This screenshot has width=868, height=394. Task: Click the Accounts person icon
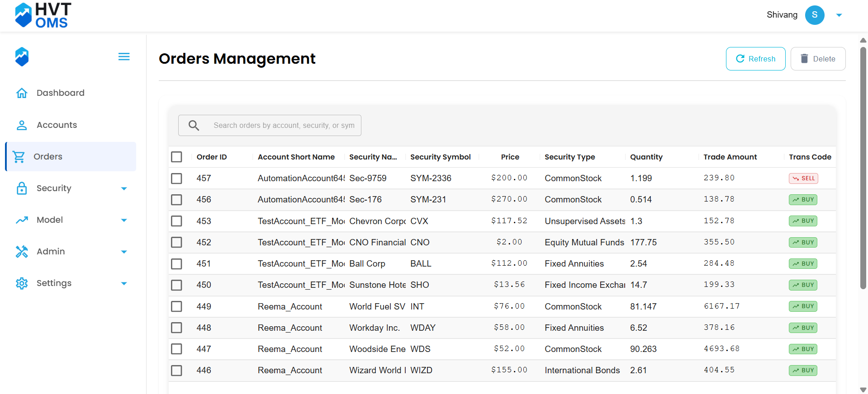pos(22,125)
